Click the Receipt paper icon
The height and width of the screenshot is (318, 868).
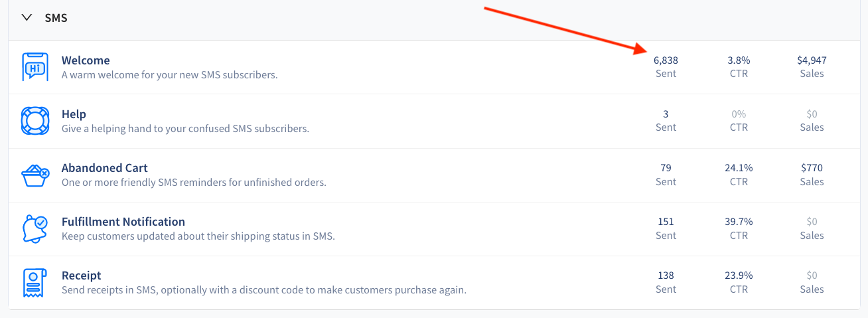tap(35, 283)
